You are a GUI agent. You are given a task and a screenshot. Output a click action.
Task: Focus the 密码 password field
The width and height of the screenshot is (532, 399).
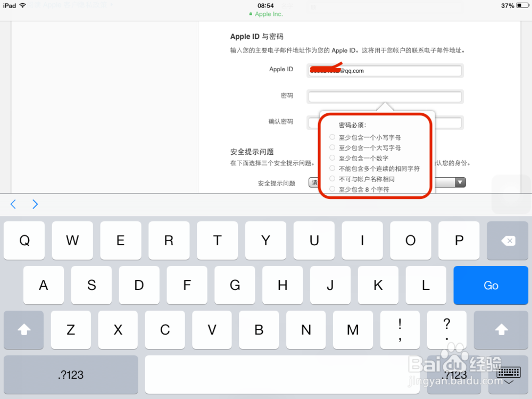(385, 96)
